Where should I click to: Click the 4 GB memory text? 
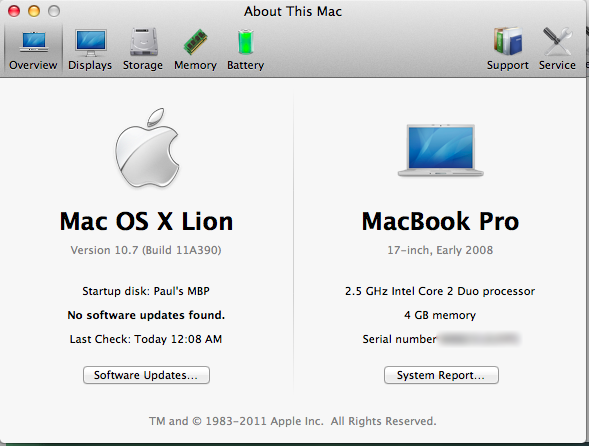pyautogui.click(x=440, y=315)
